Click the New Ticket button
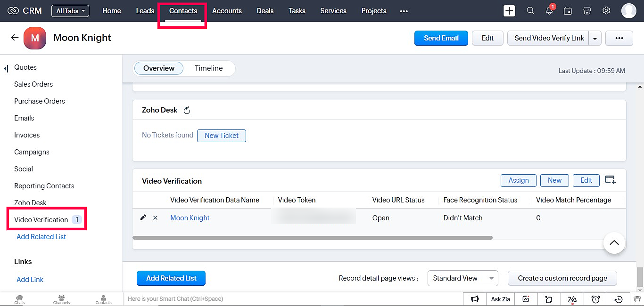This screenshot has height=306, width=644. point(222,136)
